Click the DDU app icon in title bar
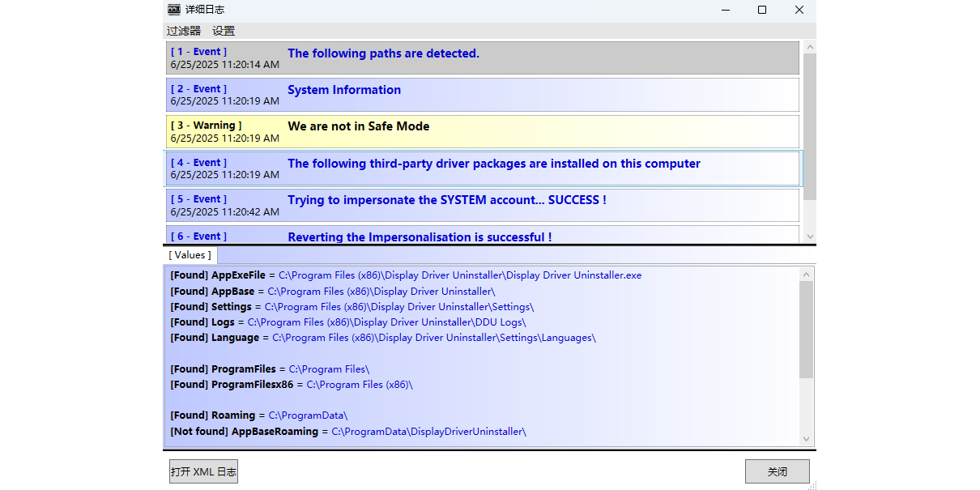This screenshot has height=490, width=980. tap(174, 10)
